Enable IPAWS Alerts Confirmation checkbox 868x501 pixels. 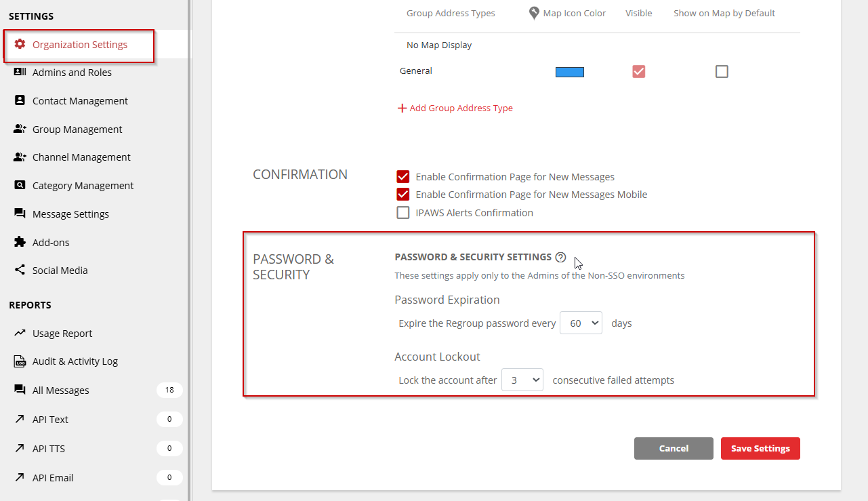[x=403, y=213]
